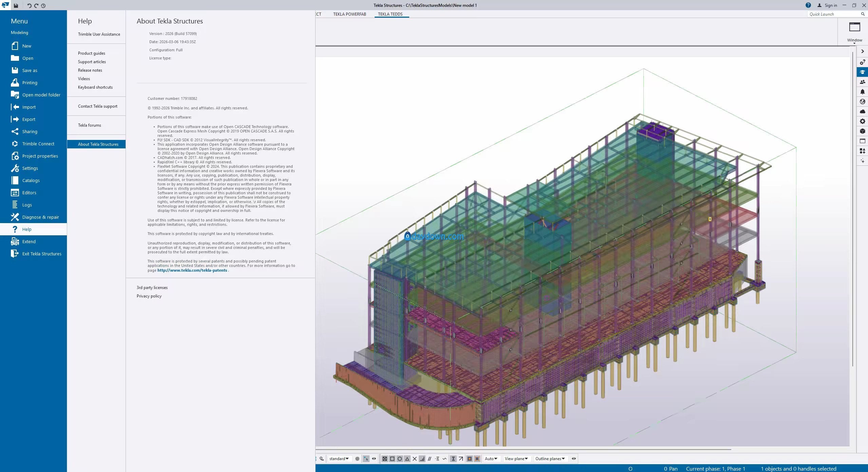
Task: Open the standard selection filter dropdown
Action: [339, 459]
